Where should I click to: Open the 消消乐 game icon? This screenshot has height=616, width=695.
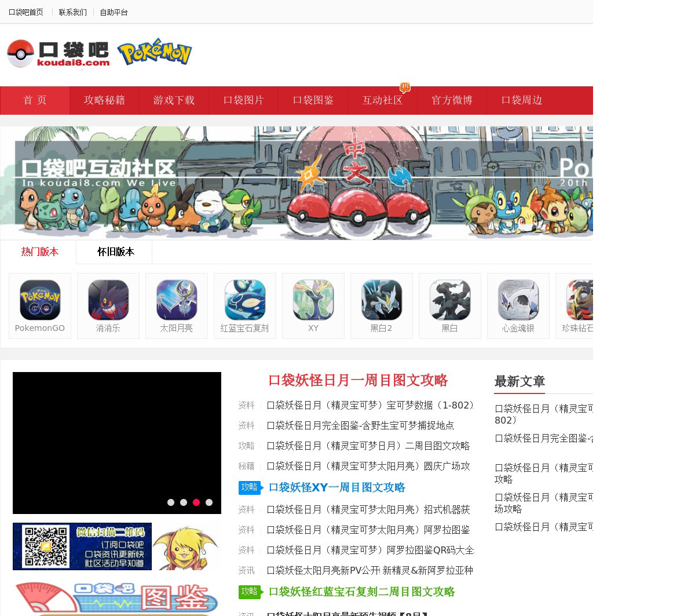click(x=108, y=306)
